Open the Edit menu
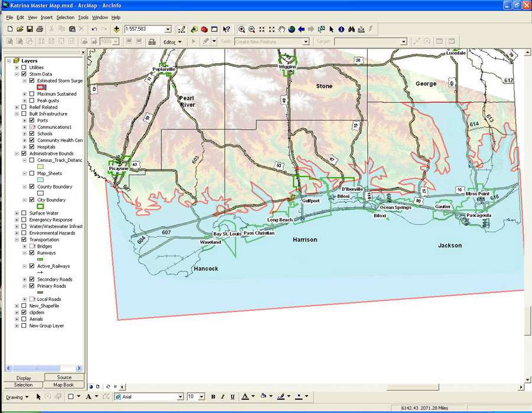This screenshot has width=532, height=413. tap(20, 18)
